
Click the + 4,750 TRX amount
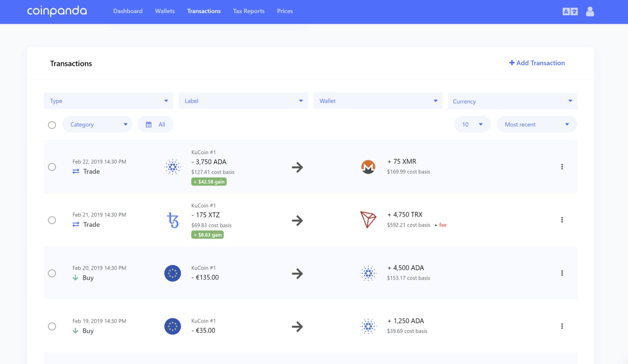coord(405,214)
